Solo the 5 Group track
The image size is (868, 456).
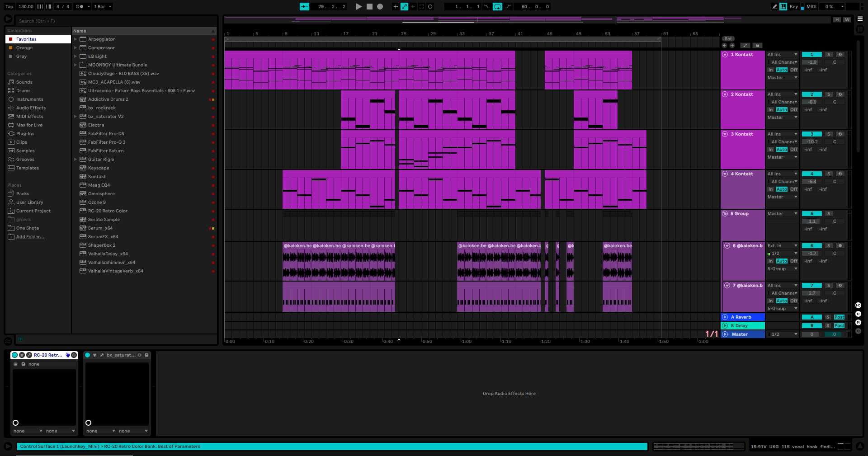pos(829,213)
